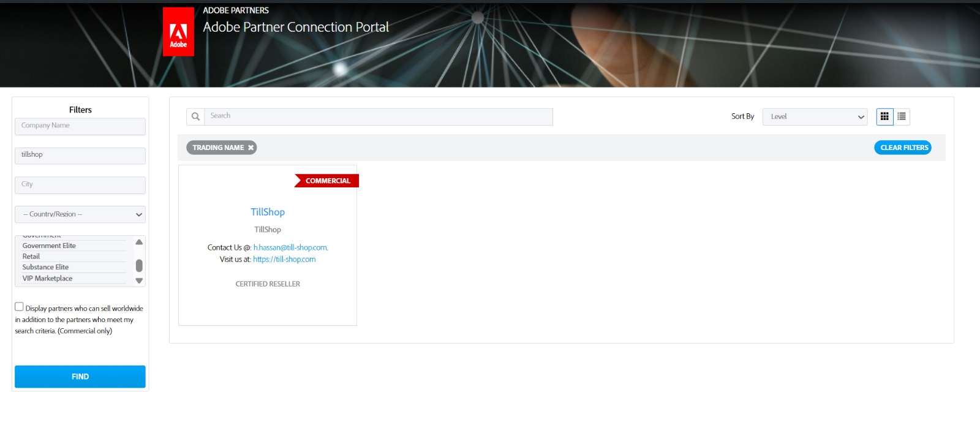
Task: Email h.hassan@till-shop.com contact link
Action: 290,247
